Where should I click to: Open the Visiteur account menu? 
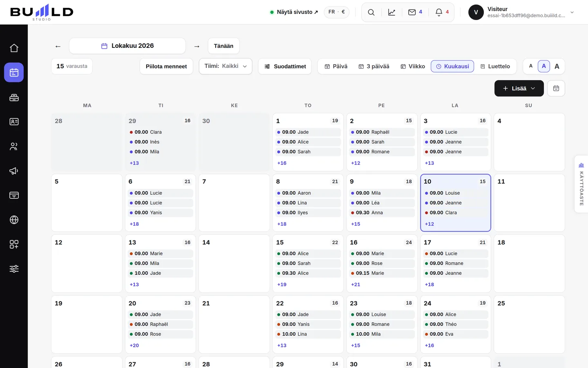click(x=522, y=12)
